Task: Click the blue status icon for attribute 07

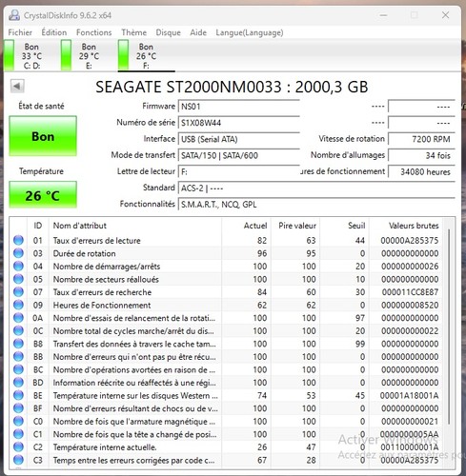Action: [x=18, y=292]
